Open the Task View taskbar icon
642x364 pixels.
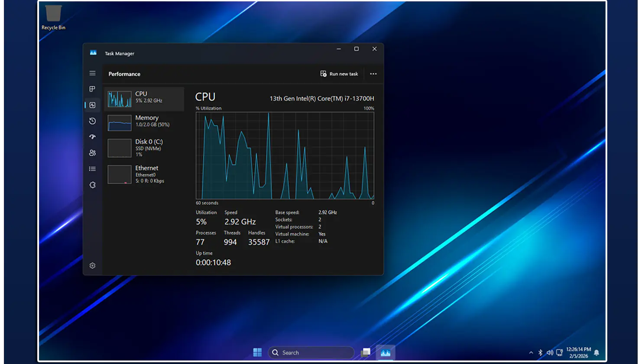366,352
